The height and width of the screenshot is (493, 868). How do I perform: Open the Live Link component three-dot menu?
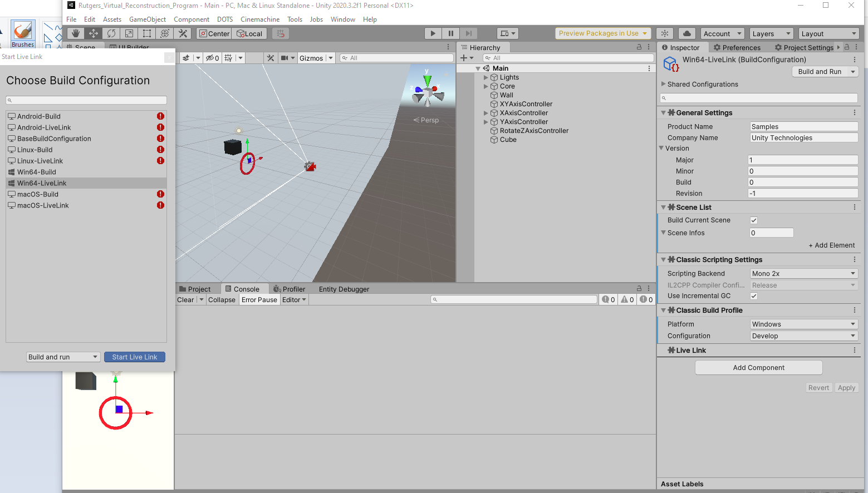(x=855, y=350)
